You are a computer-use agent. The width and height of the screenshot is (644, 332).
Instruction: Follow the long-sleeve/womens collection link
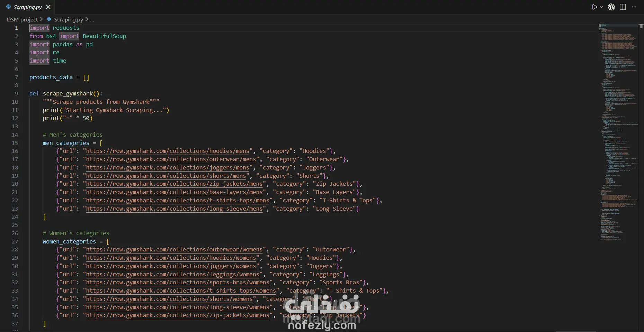[x=178, y=307]
